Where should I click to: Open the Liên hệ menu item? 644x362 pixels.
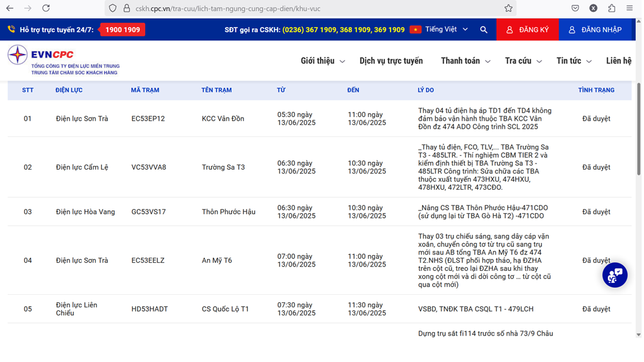click(619, 61)
